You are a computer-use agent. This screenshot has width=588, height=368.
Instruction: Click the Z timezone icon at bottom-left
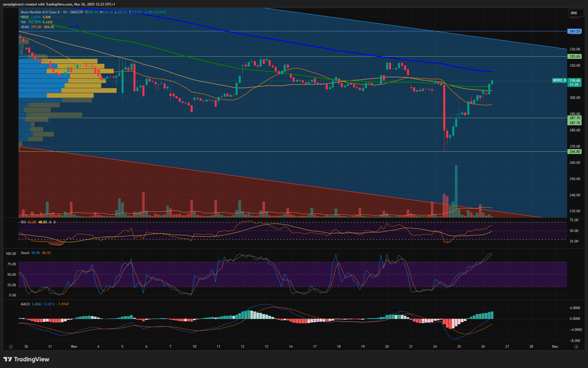pyautogui.click(x=11, y=347)
